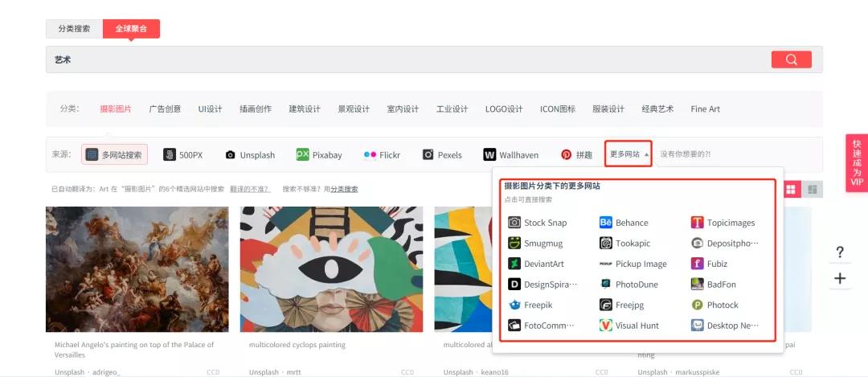868x377 pixels.
Task: Select the 室内设计 category
Action: [403, 109]
